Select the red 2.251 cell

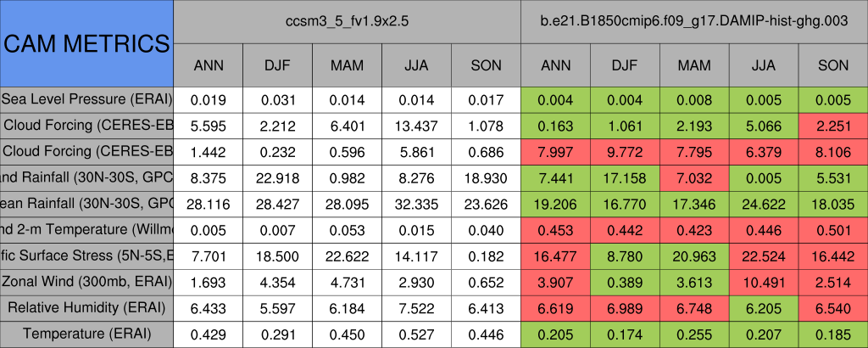click(x=833, y=126)
